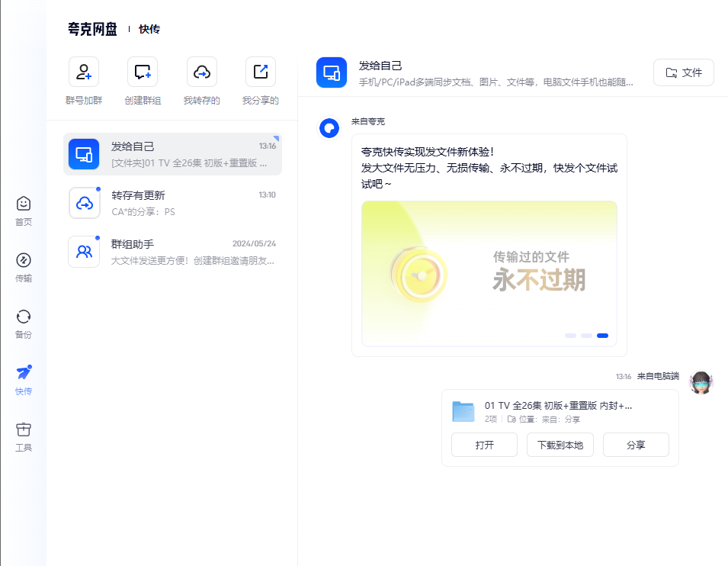Select the 转存有更新 conversation
The image size is (728, 566).
tap(172, 203)
